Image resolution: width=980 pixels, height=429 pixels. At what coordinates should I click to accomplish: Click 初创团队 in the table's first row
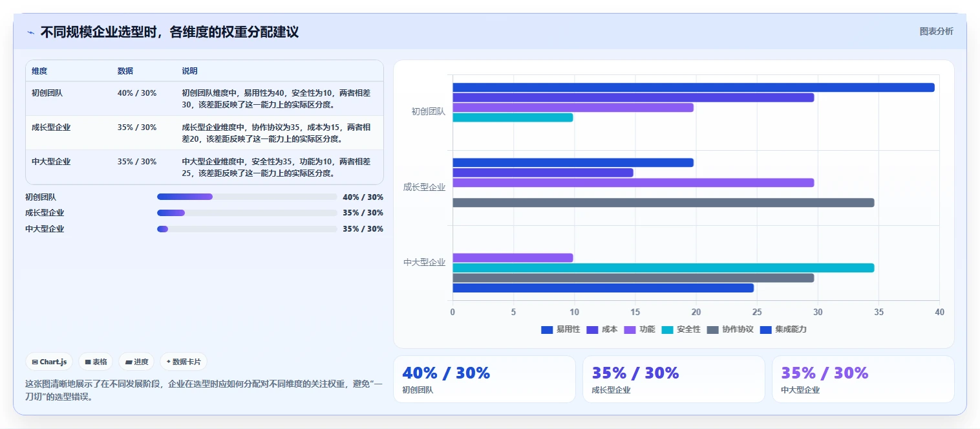tap(47, 93)
